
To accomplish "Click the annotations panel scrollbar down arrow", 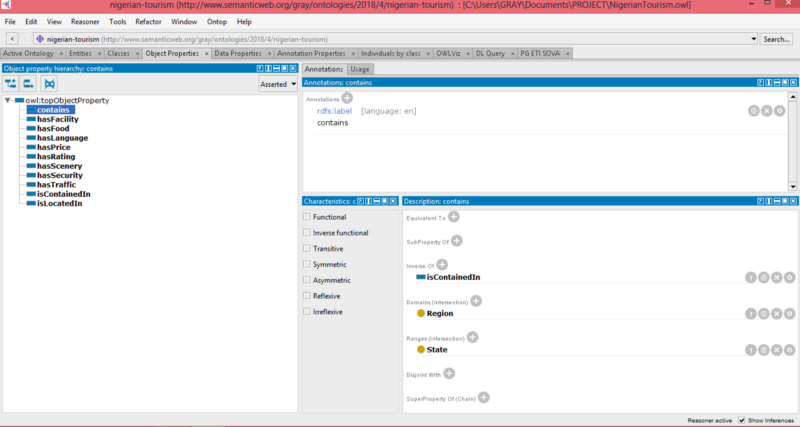I will click(791, 186).
